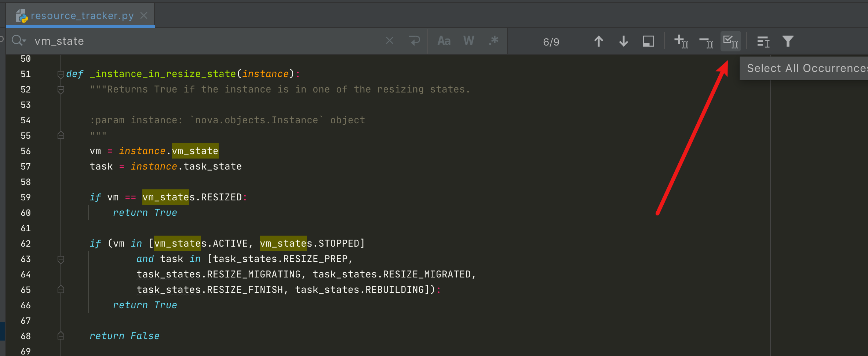Click the Select All Occurrences icon
The width and height of the screenshot is (868, 356).
[x=730, y=41]
